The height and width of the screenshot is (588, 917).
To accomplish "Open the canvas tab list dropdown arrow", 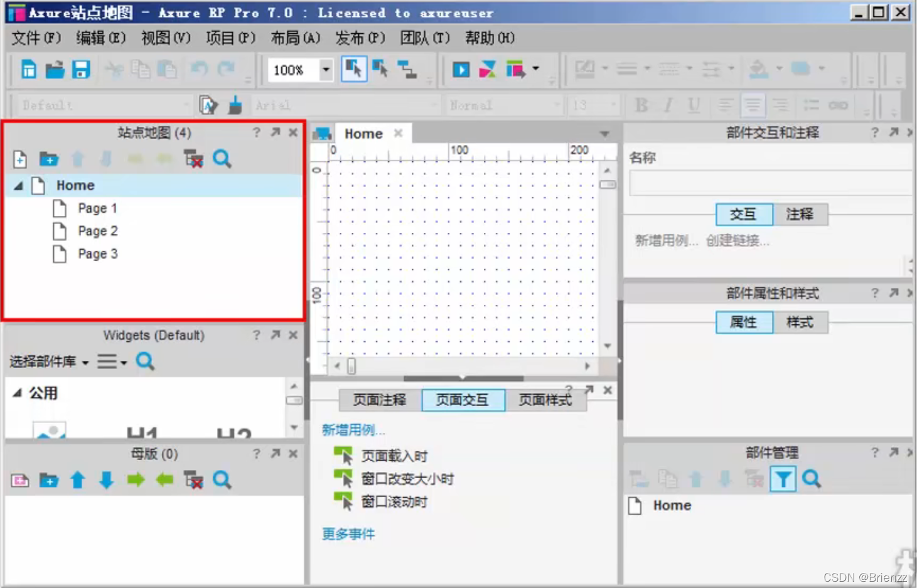I will point(604,134).
